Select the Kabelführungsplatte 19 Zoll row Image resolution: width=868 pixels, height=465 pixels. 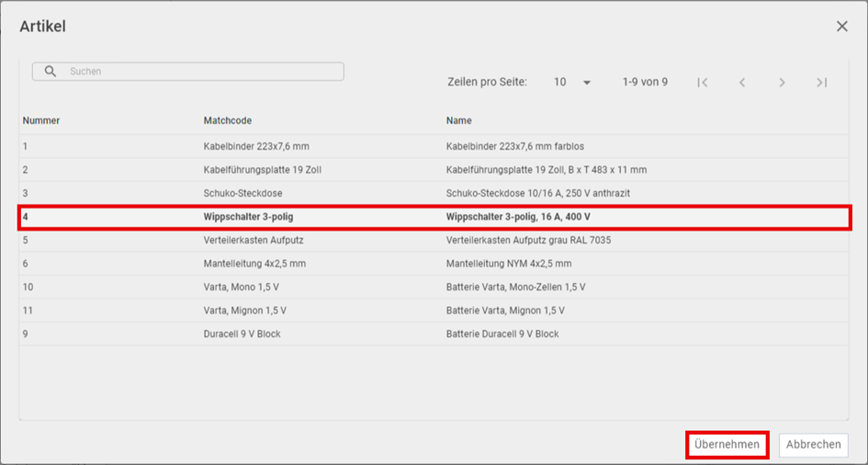[434, 170]
